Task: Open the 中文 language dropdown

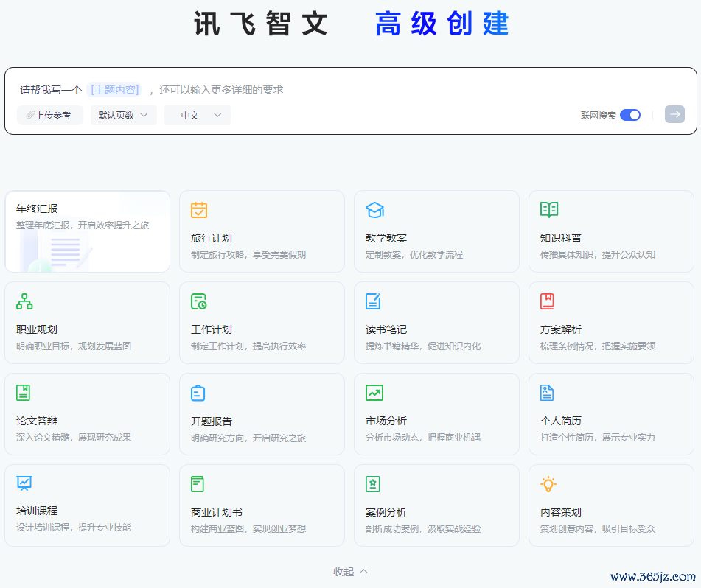Action: click(198, 115)
